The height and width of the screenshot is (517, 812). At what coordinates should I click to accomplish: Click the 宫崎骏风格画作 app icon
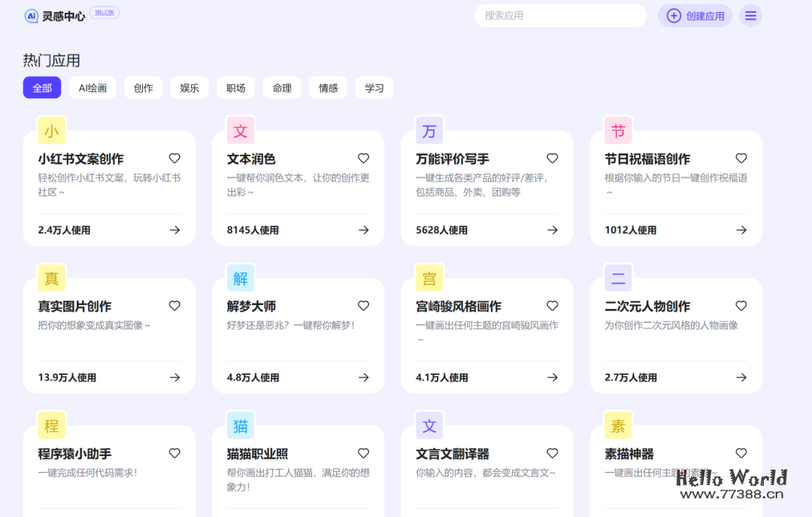click(x=429, y=277)
